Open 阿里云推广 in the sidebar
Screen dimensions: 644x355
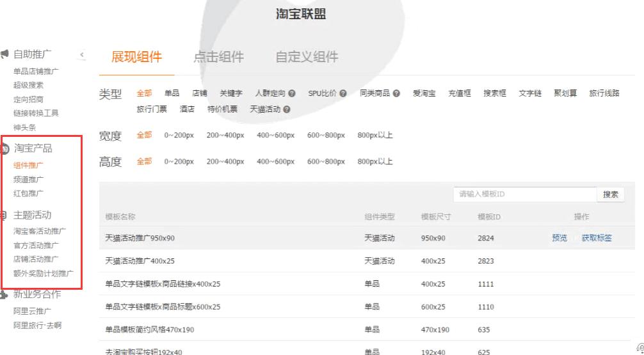[32, 312]
